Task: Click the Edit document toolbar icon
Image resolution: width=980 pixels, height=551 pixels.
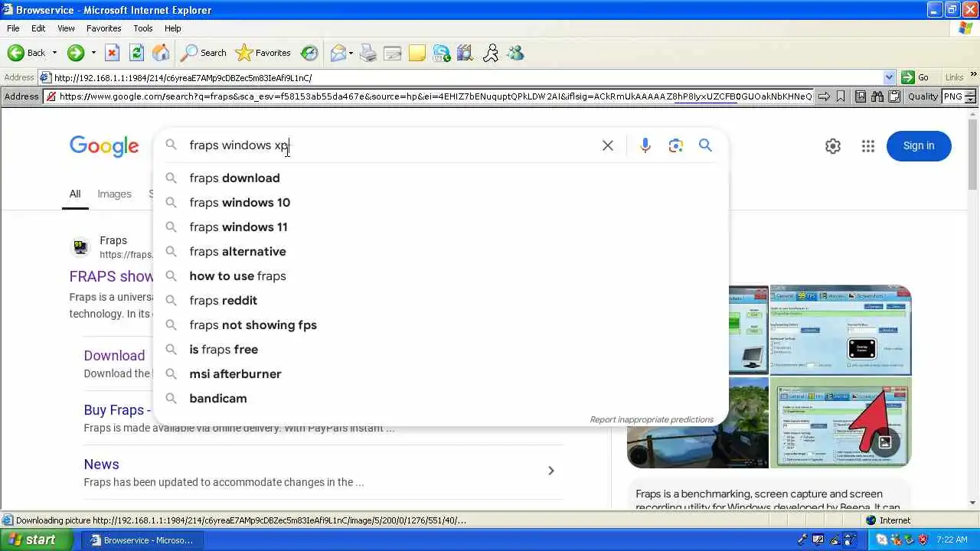Action: 393,53
